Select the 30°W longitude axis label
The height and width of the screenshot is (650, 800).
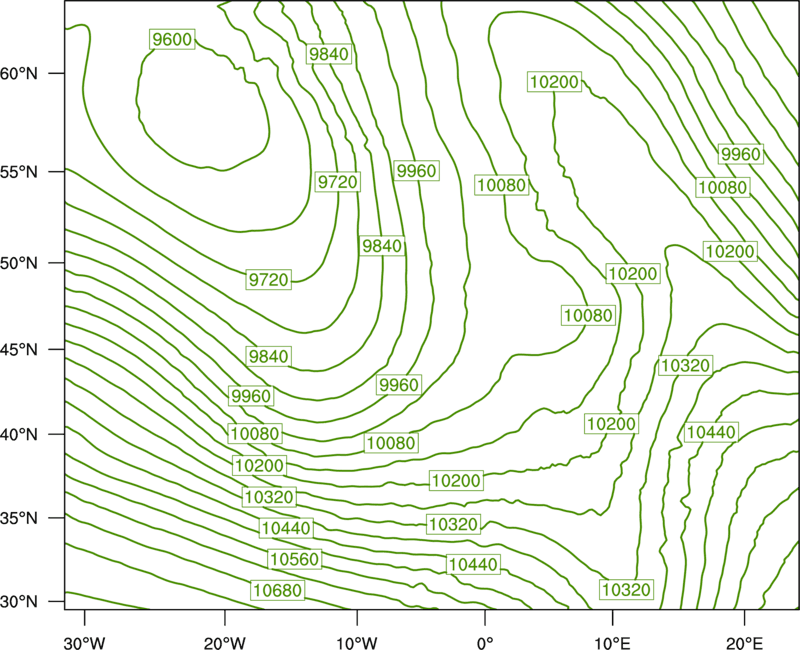pyautogui.click(x=84, y=643)
